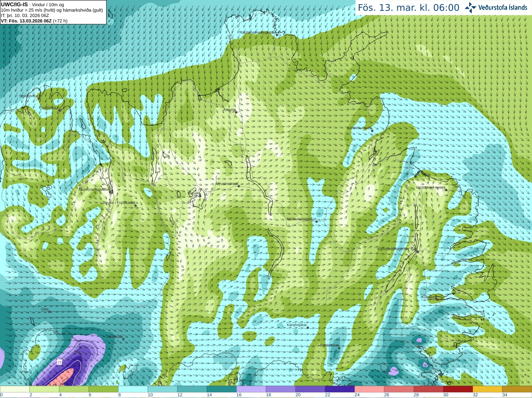Viewport: 532px width, 398px height.
Task: Click the Akureyrarflugvöllur station label
Action: pyautogui.click(x=94, y=189)
